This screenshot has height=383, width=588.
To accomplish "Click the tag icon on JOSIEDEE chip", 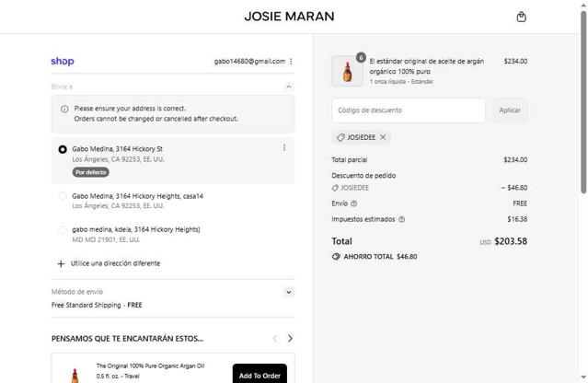I will [340, 137].
